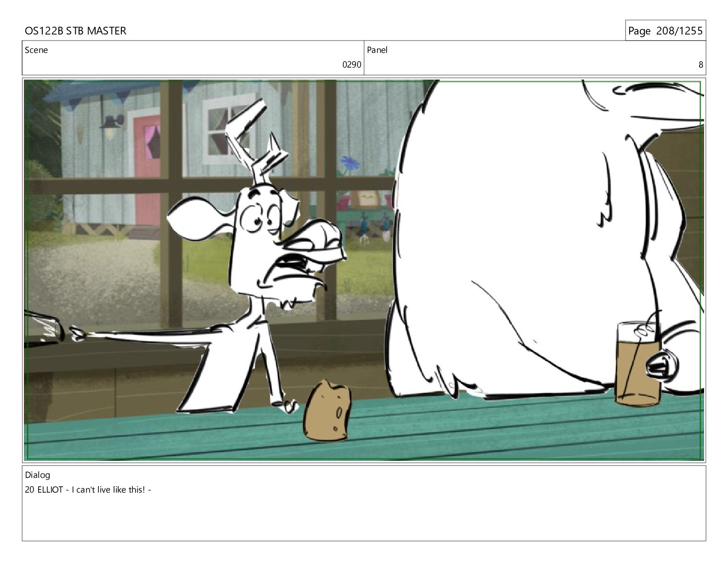Click the 'Page 208/1255' page indicator
This screenshot has height=563, width=728.
[x=665, y=31]
